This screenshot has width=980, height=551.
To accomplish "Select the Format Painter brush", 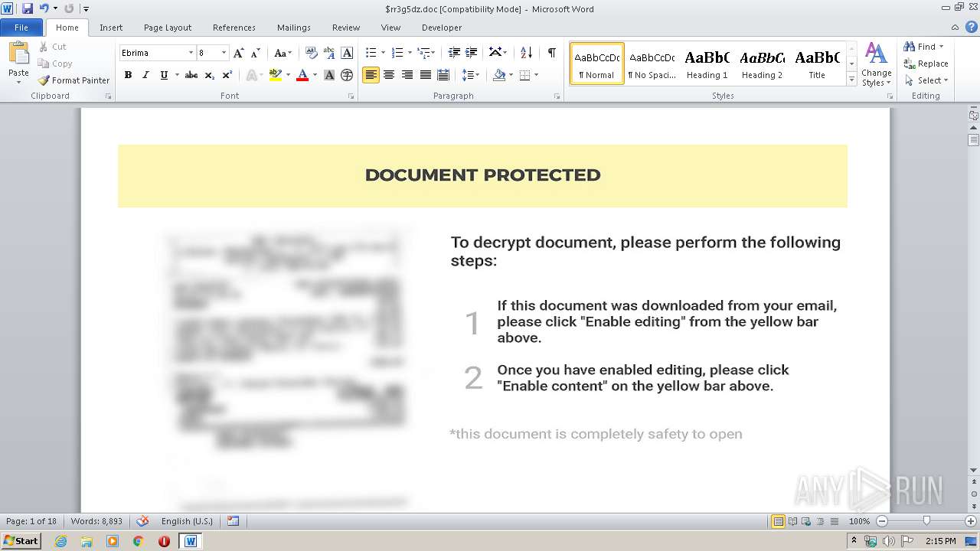I will (x=44, y=80).
